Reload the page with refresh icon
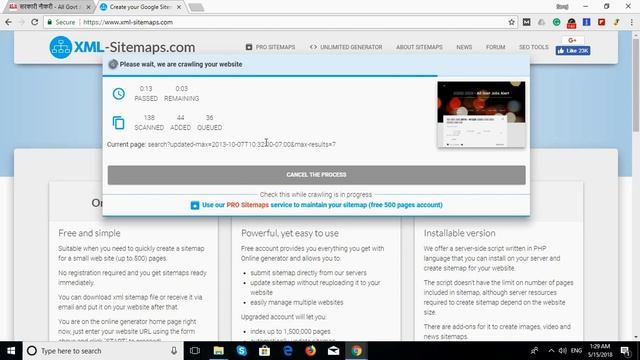Screen dimensions: 640x360 (35, 22)
